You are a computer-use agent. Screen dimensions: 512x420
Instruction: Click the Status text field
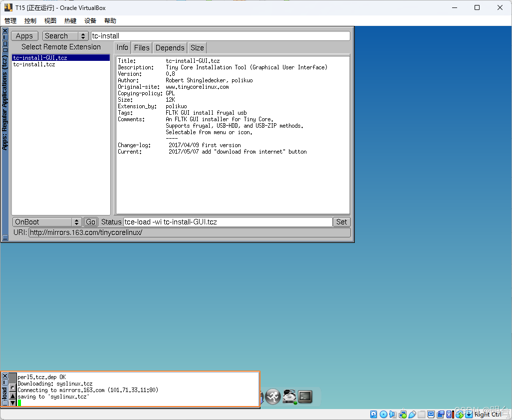pyautogui.click(x=228, y=222)
